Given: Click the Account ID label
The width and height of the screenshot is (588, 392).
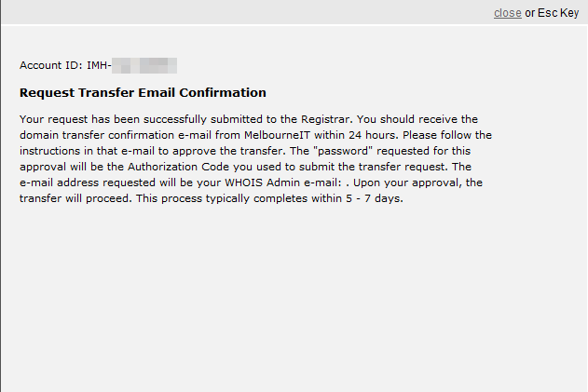Looking at the screenshot, I should pos(51,66).
